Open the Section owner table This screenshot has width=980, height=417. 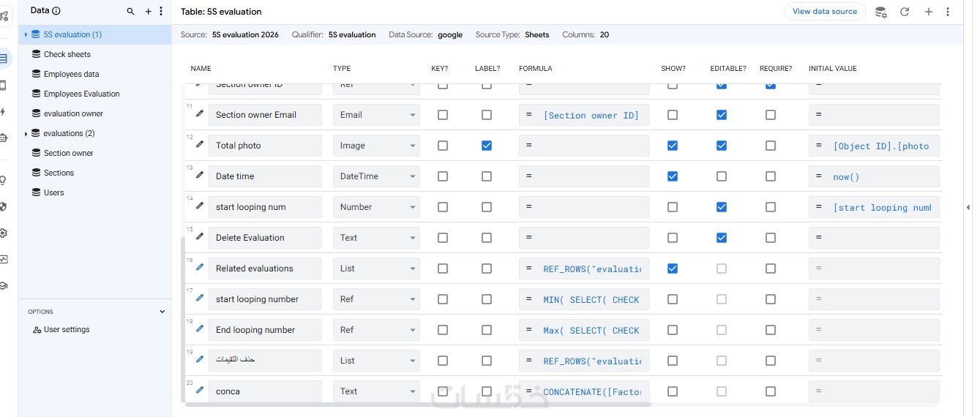tap(68, 153)
